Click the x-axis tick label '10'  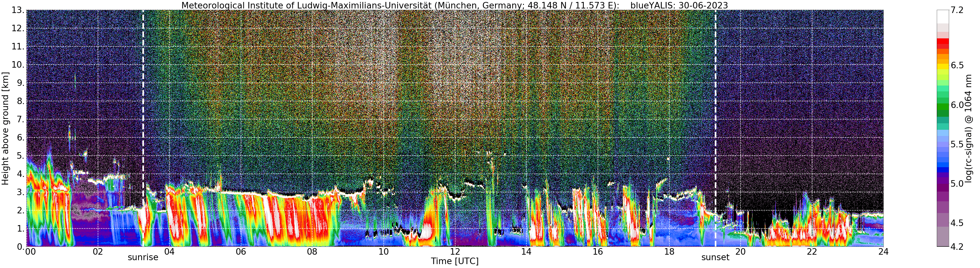(384, 252)
